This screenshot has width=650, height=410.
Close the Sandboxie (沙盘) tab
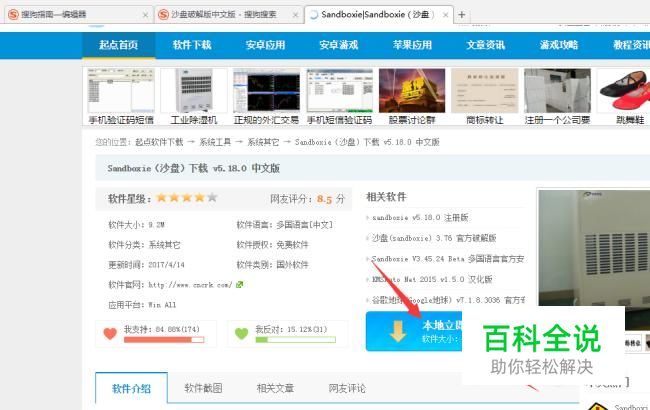point(445,15)
